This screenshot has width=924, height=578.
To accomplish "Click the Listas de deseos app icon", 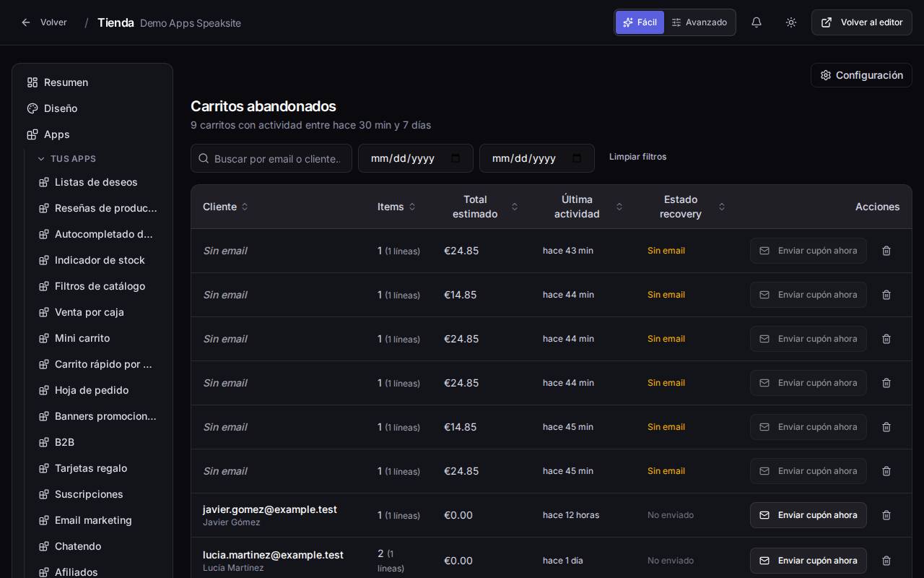I will 43,182.
